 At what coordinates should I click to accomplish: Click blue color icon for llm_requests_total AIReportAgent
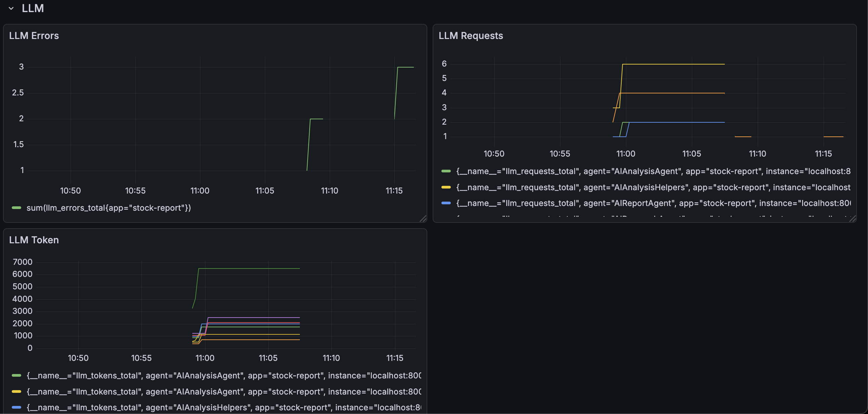point(446,203)
